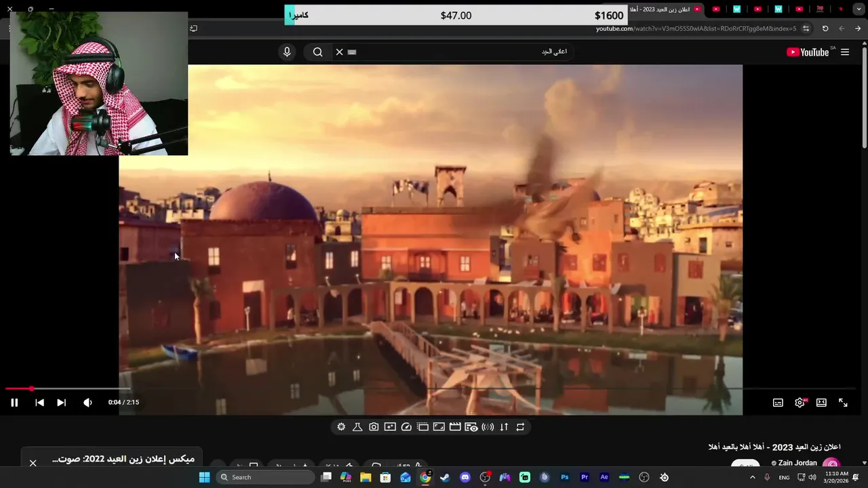Viewport: 868px width, 488px height.
Task: Take a video screenshot with camera icon
Action: (374, 427)
